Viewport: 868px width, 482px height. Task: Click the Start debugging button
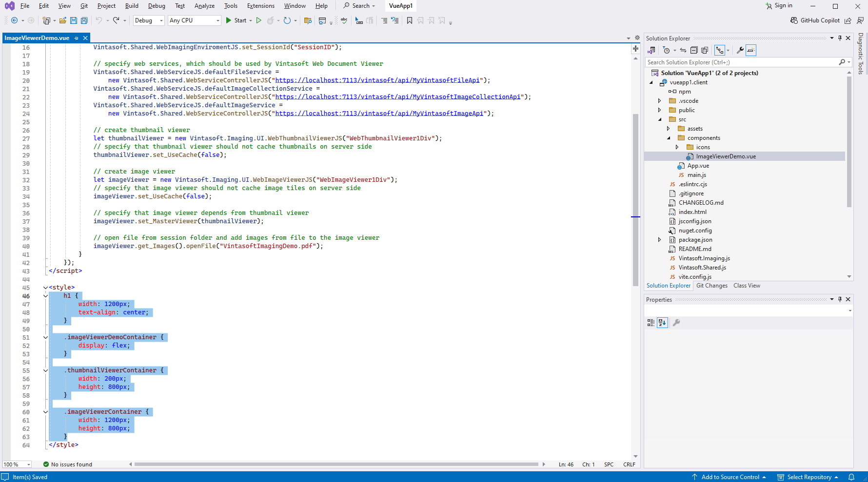(236, 20)
